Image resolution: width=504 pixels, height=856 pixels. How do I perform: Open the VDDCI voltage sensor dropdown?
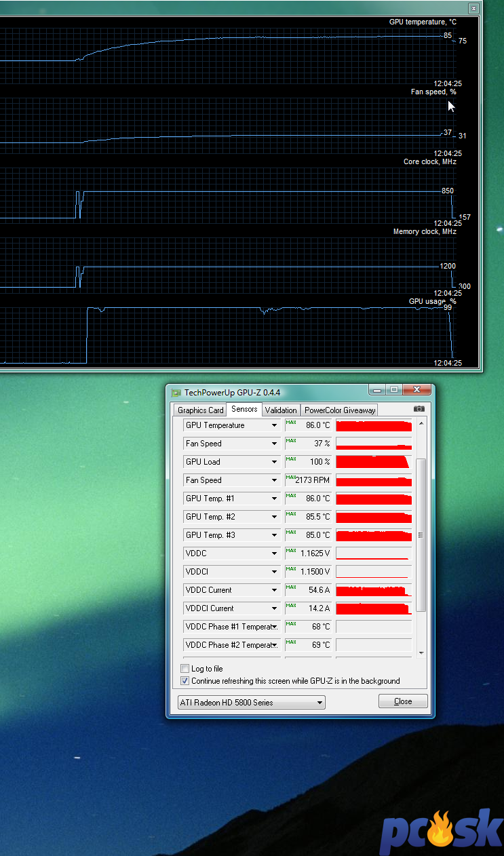click(x=232, y=572)
